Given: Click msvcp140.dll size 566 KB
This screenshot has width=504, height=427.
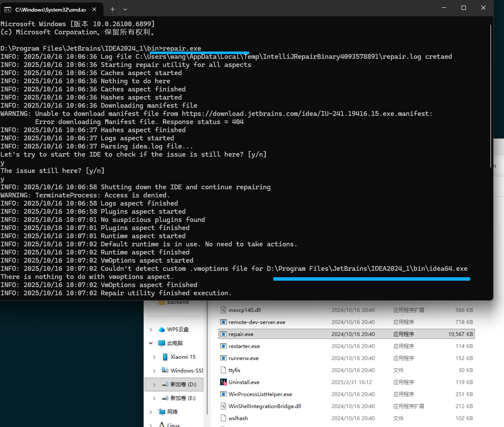Looking at the screenshot, I should tap(464, 310).
